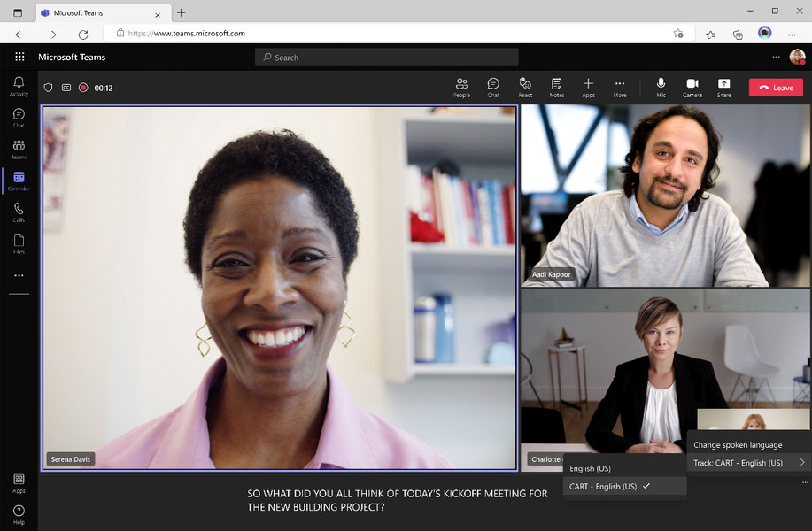Select Aadi Kapoor's video tile
The image size is (812, 531).
[x=665, y=196]
